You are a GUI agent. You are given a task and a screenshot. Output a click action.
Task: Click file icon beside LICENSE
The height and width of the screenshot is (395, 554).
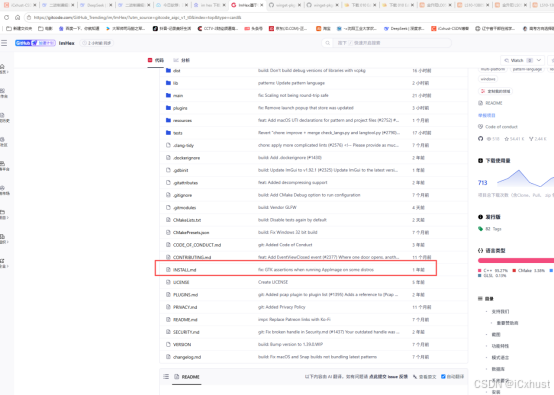click(x=168, y=282)
